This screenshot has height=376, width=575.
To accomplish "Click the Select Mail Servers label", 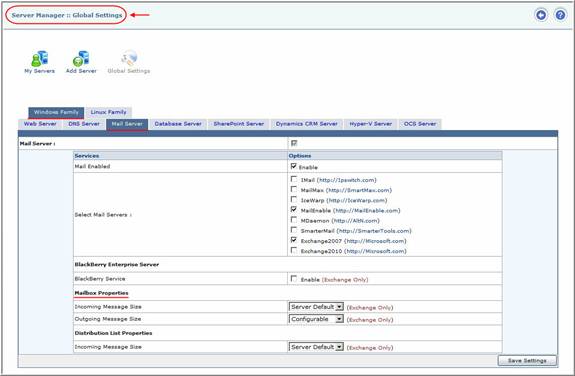I will [103, 215].
